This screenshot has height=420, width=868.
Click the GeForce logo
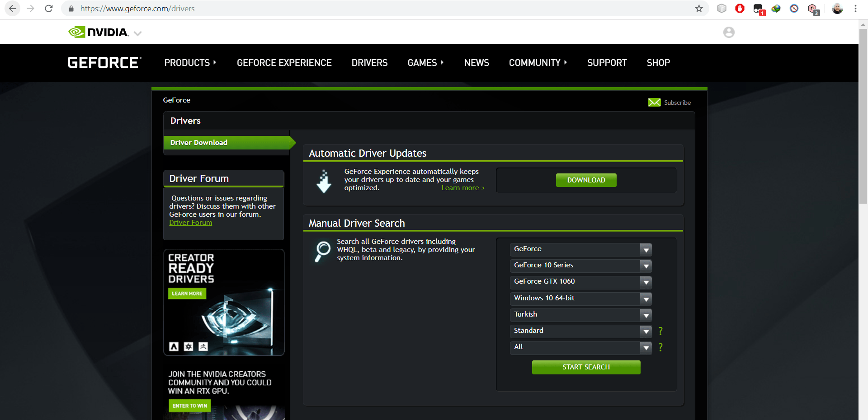(x=104, y=63)
